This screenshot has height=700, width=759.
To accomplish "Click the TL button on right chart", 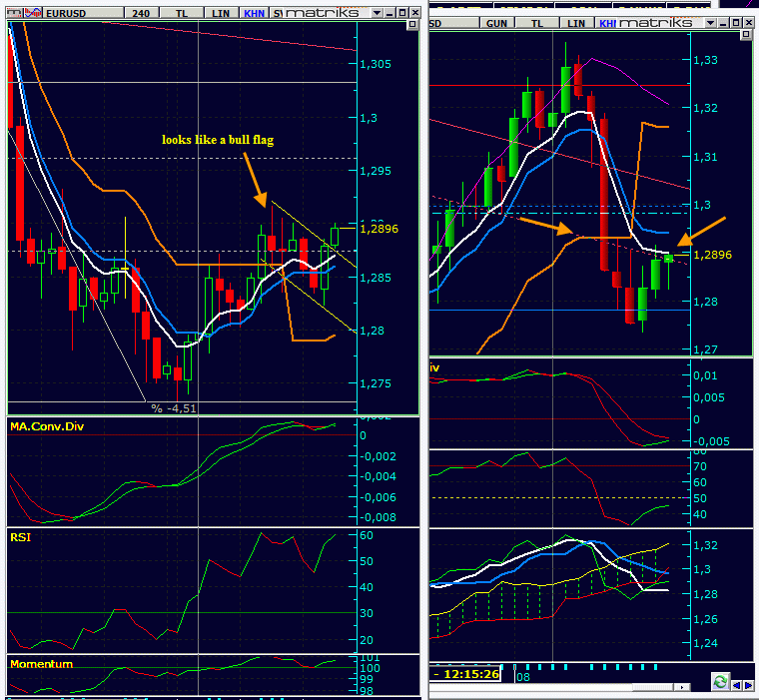I will 536,22.
